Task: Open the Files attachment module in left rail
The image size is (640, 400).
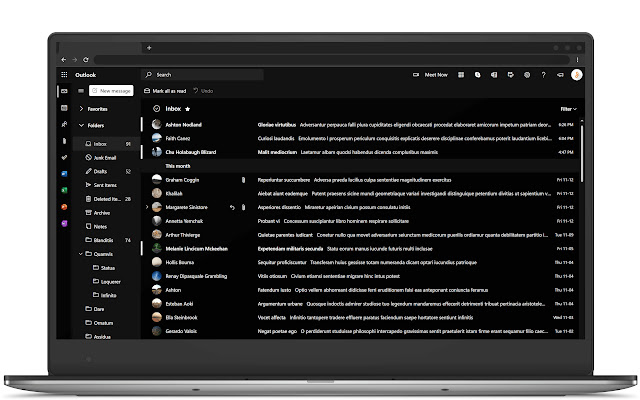Action: tap(64, 141)
